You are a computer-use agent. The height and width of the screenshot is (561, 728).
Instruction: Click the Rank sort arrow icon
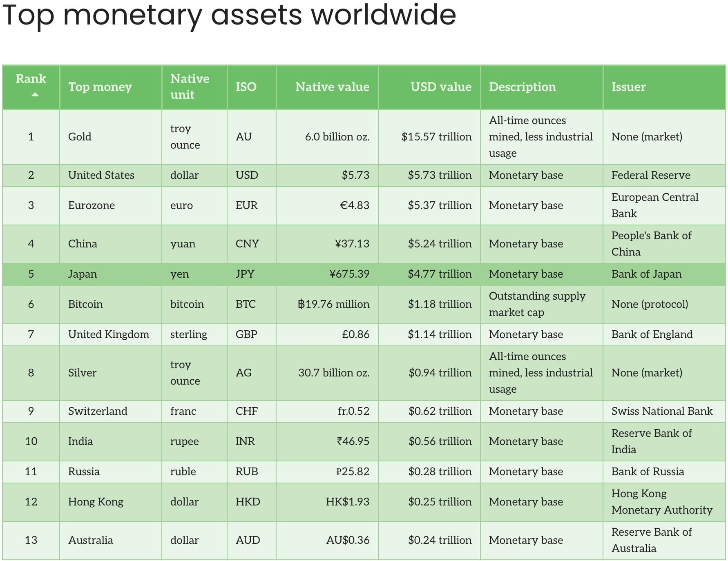coord(35,95)
